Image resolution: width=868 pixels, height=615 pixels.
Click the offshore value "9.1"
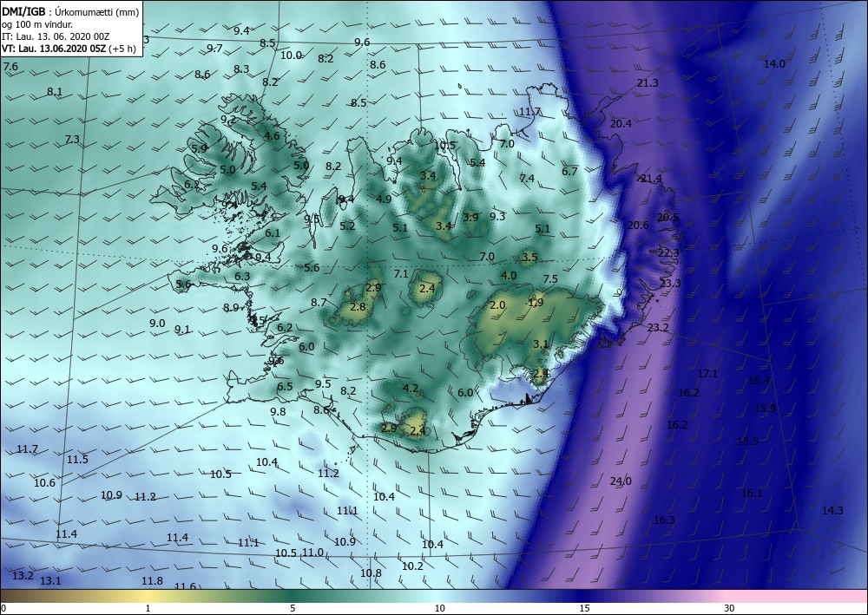182,330
